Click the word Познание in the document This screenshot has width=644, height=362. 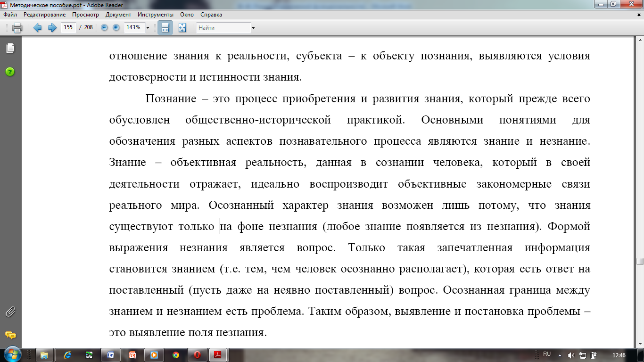tap(171, 99)
